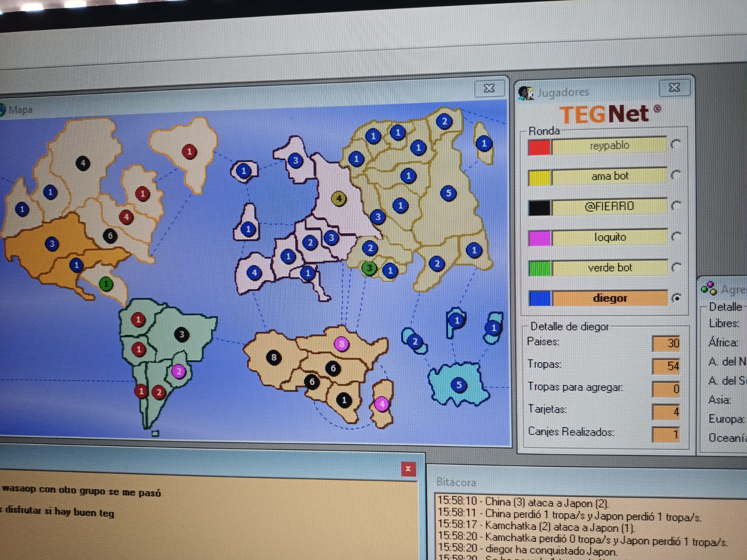The width and height of the screenshot is (747, 560).
Task: Select the yellow 4-troop token in Russia
Action: (x=339, y=199)
